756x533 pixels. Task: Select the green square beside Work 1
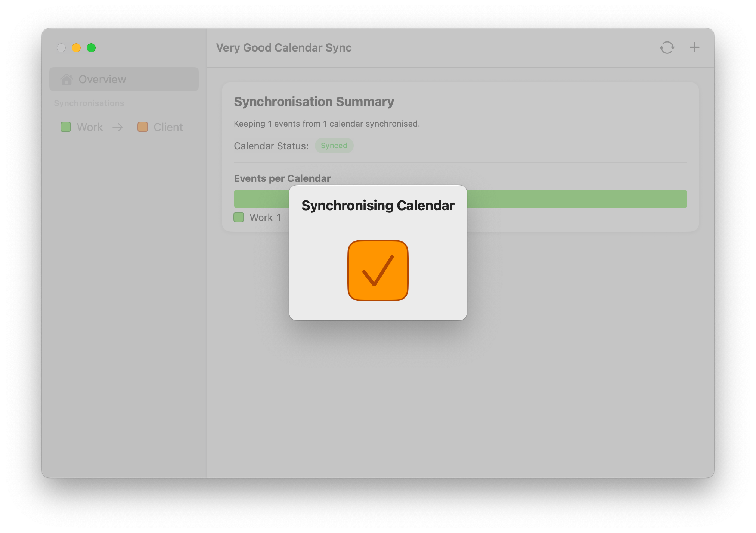pyautogui.click(x=239, y=218)
